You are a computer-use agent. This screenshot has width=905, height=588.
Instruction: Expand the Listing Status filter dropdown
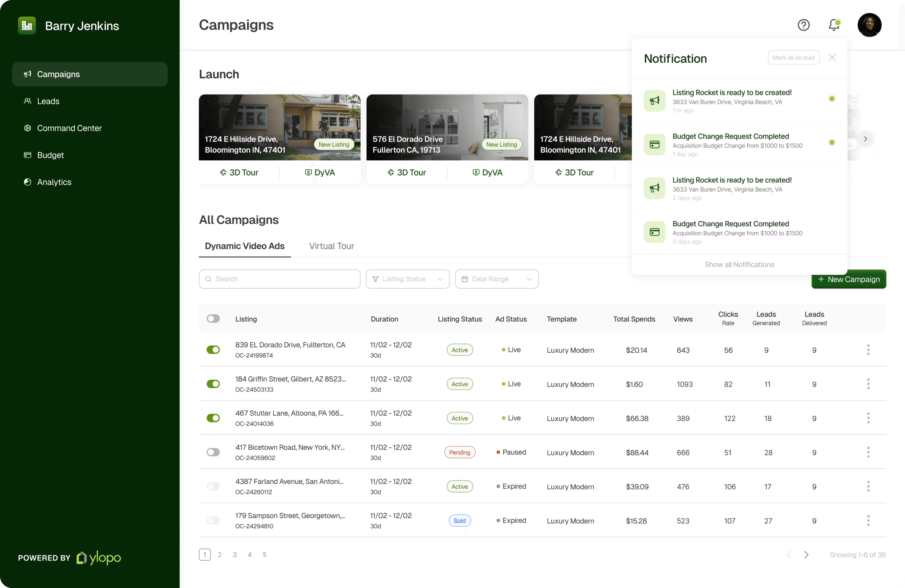(x=408, y=279)
